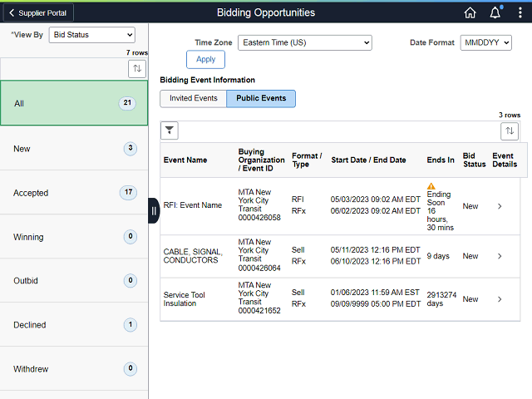The width and height of the screenshot is (532, 399).
Task: Open the Date Format dropdown
Action: (x=485, y=42)
